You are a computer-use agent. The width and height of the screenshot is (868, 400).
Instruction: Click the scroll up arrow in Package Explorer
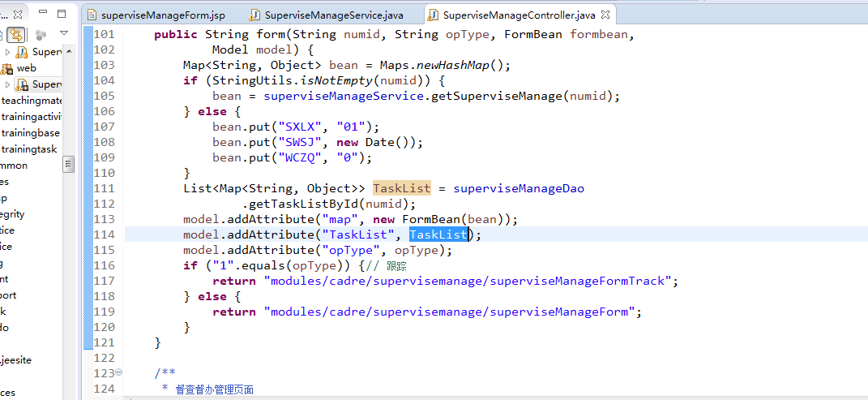click(x=69, y=51)
